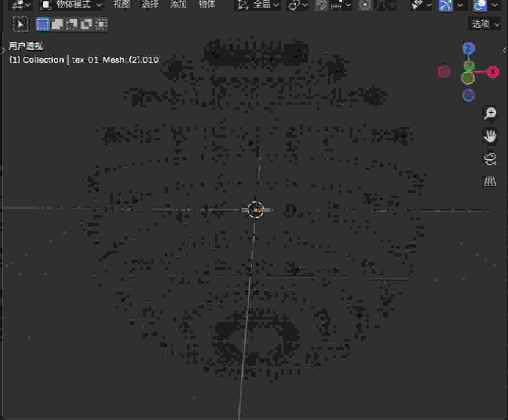This screenshot has width=508, height=420.
Task: Click the red X axis gizmo ball
Action: 493,72
